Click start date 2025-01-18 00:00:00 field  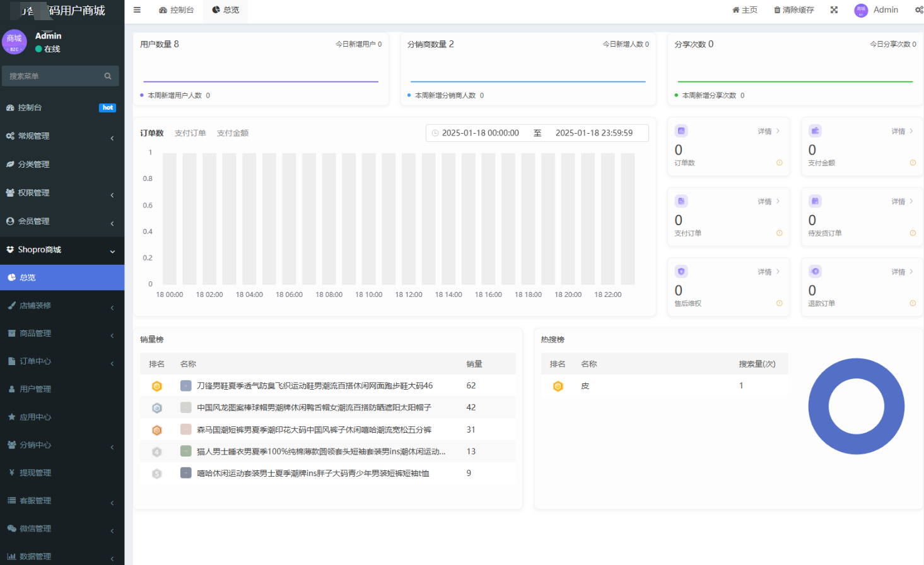click(481, 133)
